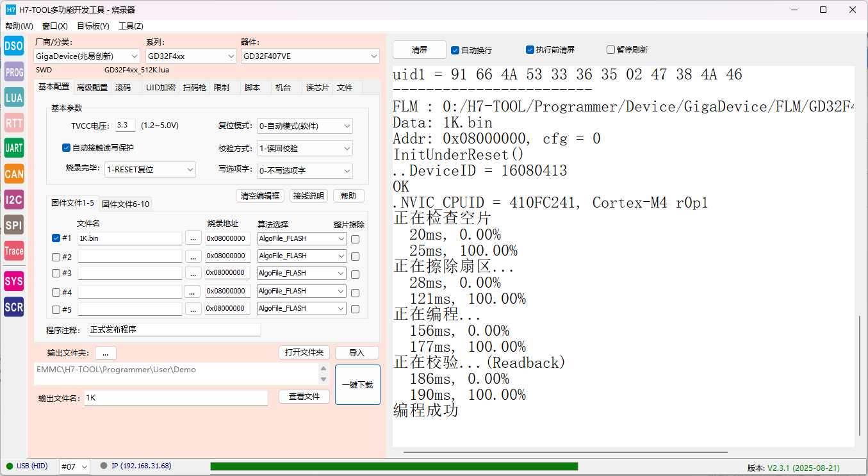Open the SYS settings sidebar icon
Viewport: 868px width, 476px height.
[13, 281]
